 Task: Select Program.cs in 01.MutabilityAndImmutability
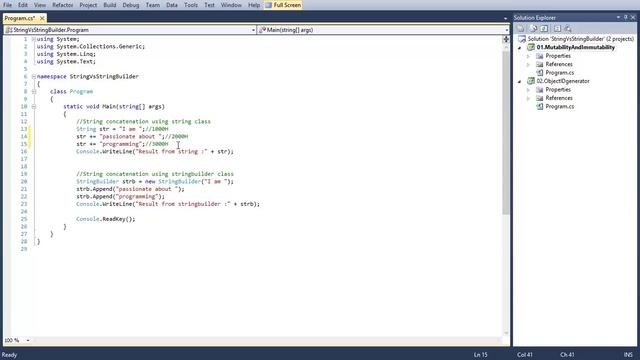pos(560,73)
